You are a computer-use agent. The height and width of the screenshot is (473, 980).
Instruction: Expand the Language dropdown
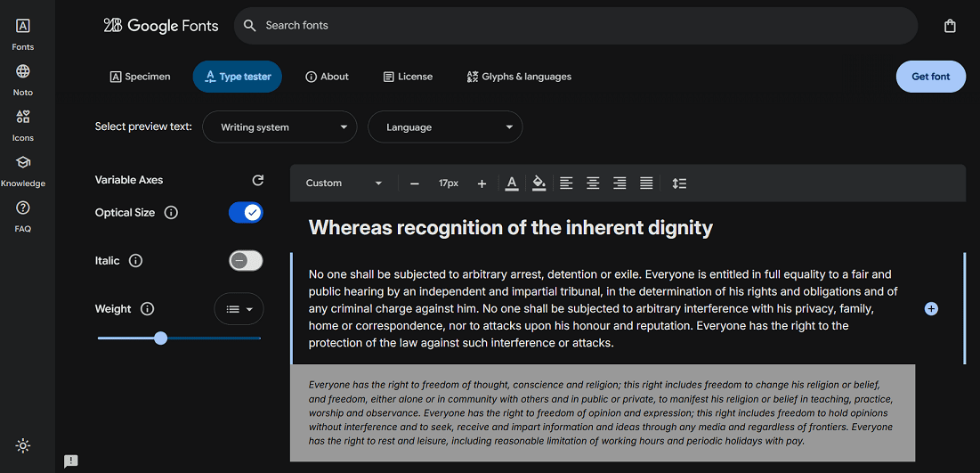(x=445, y=127)
